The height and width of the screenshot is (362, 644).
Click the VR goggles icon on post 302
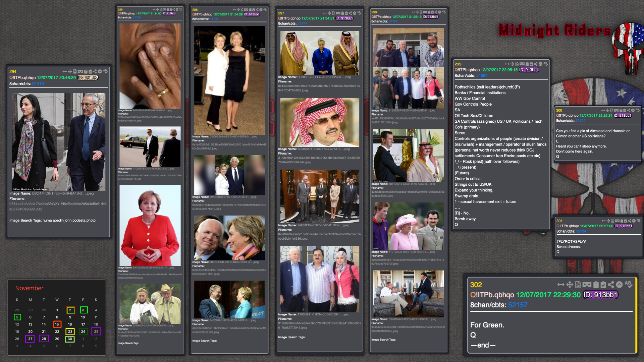pos(587,285)
